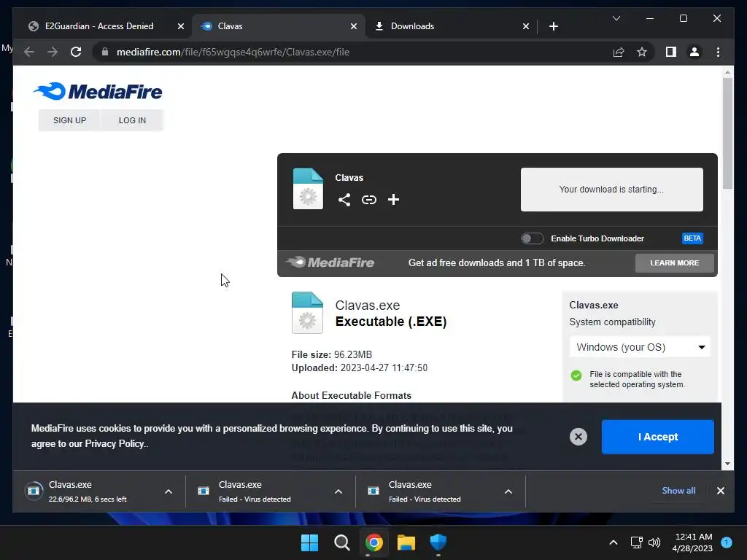Open Windows Security shield in taskbar

438,542
